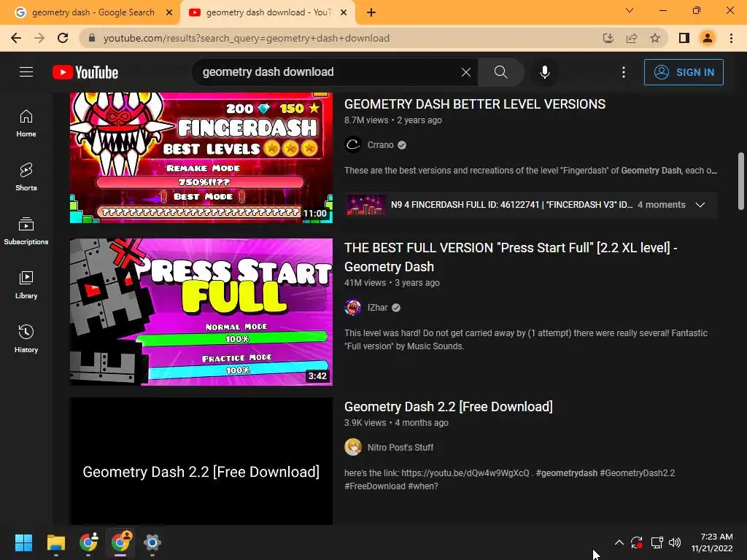Open IZhar channel name link
The image size is (747, 560).
click(x=377, y=308)
